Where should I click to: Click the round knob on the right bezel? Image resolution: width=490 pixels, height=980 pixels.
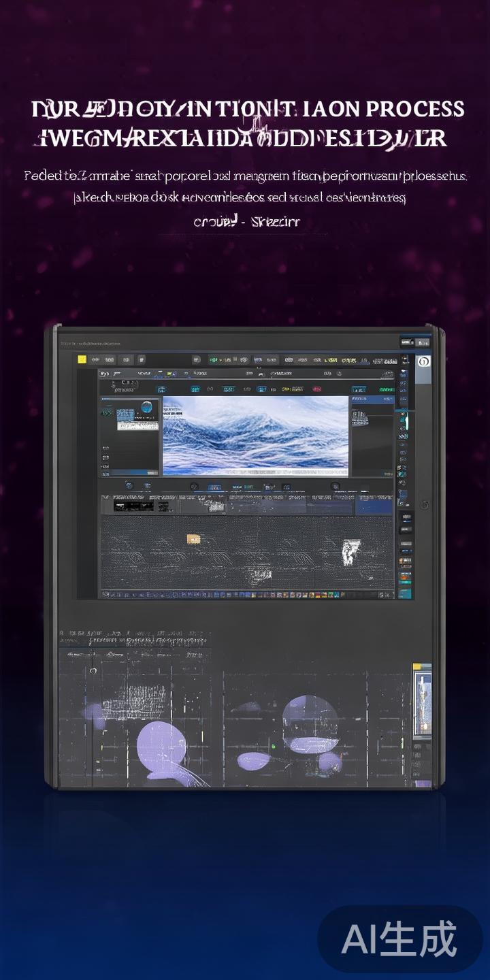click(x=425, y=504)
